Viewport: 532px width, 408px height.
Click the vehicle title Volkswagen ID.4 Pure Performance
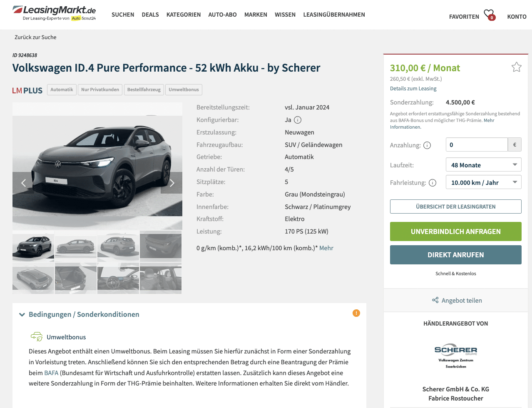pos(166,68)
